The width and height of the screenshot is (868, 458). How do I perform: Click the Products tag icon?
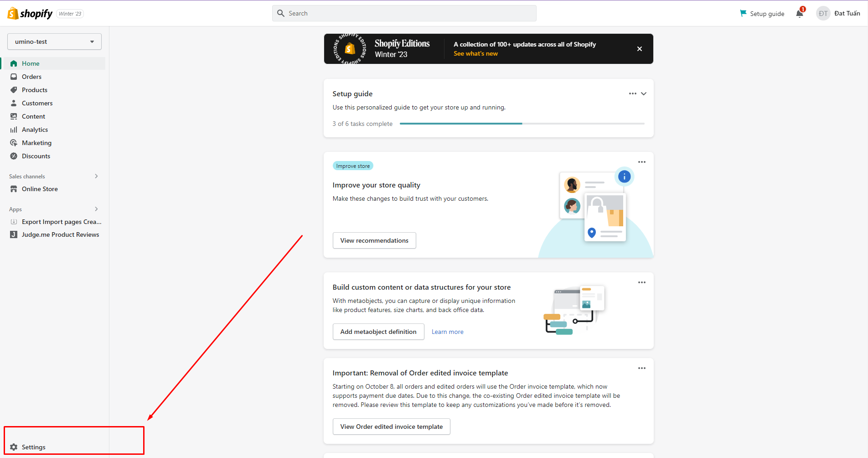click(14, 90)
